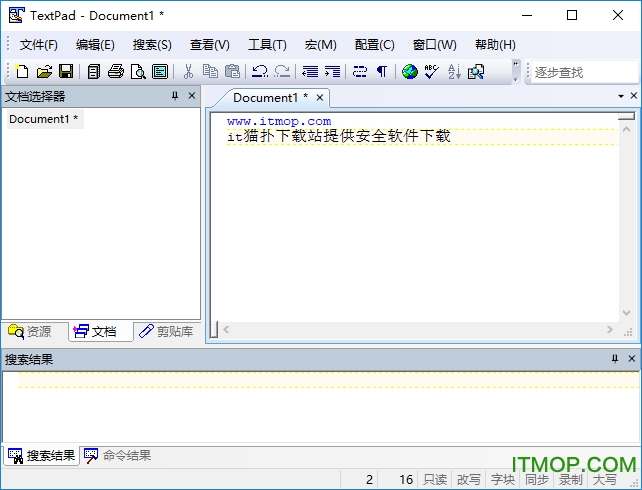Redo the last undone edit
This screenshot has height=490, width=642.
282,72
